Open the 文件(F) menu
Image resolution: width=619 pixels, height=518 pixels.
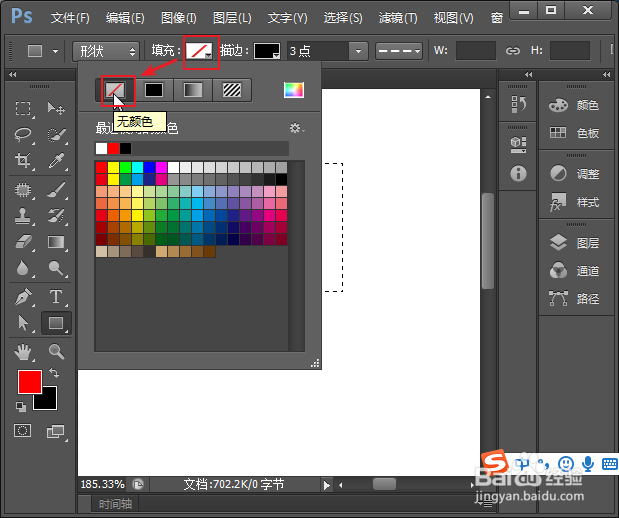70,18
